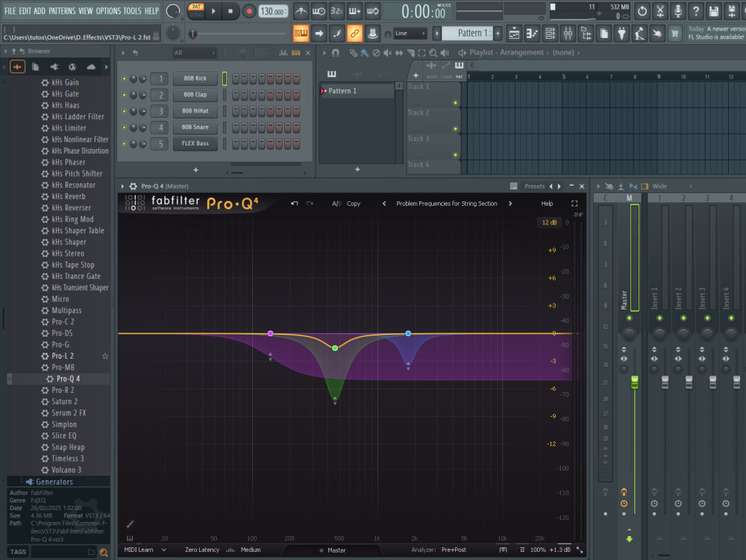The image size is (746, 560).
Task: Mute the 808 Kick channel LED
Action: tap(124, 78)
